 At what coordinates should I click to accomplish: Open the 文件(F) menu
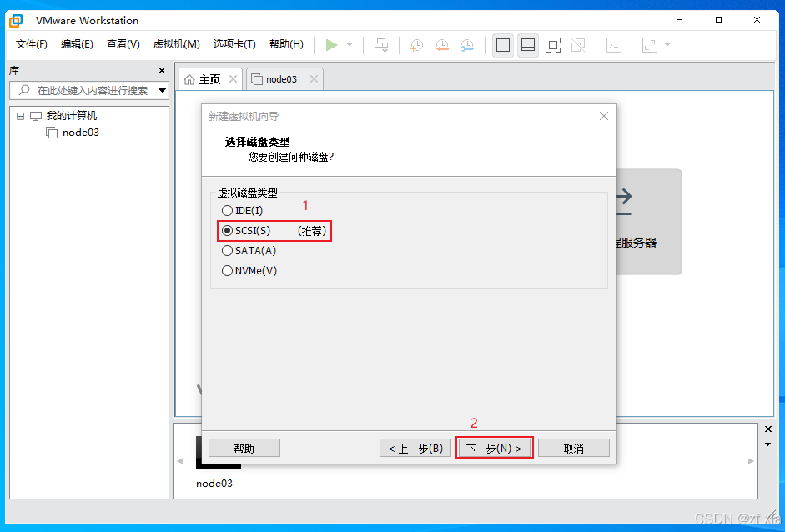click(32, 44)
